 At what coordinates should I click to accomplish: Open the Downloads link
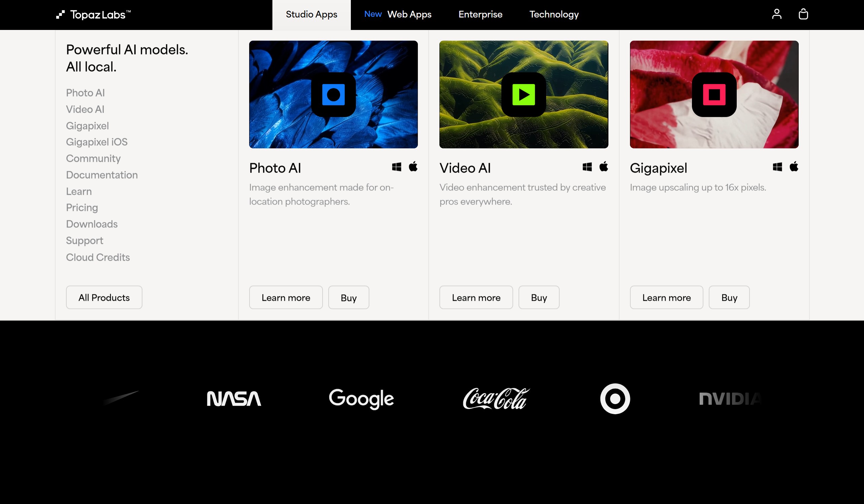pyautogui.click(x=92, y=224)
